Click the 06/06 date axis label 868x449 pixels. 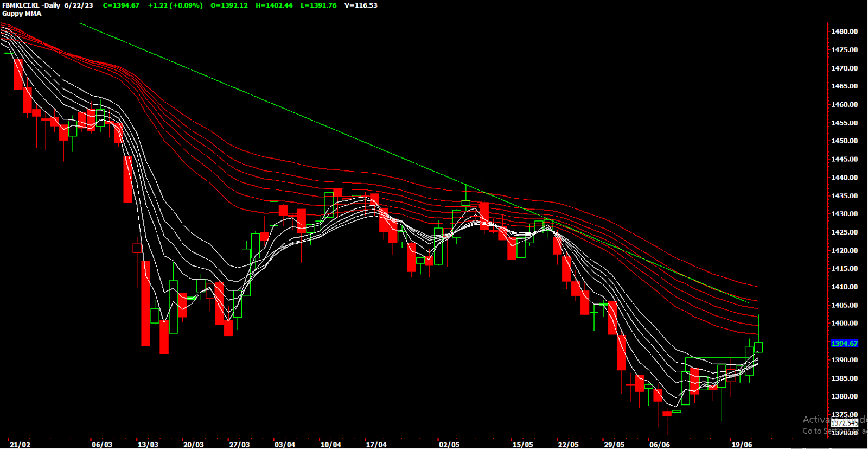[x=660, y=445]
